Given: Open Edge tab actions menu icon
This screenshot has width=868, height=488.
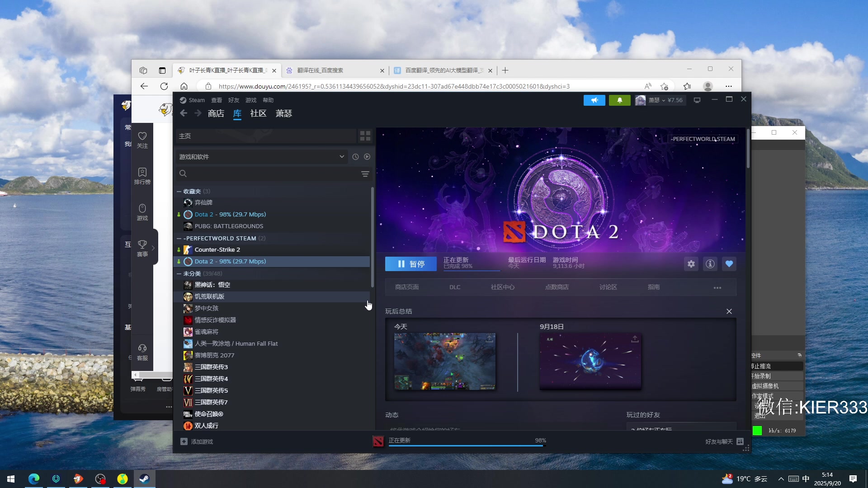Looking at the screenshot, I should click(162, 70).
